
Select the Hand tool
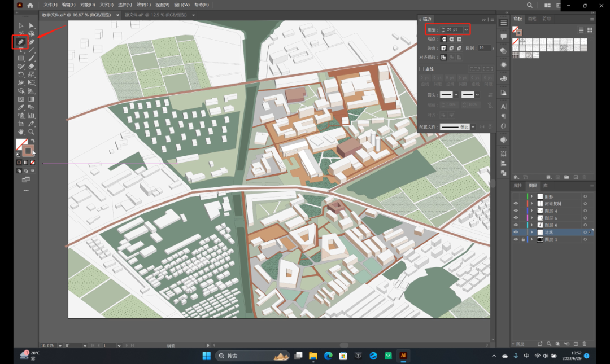tap(21, 132)
